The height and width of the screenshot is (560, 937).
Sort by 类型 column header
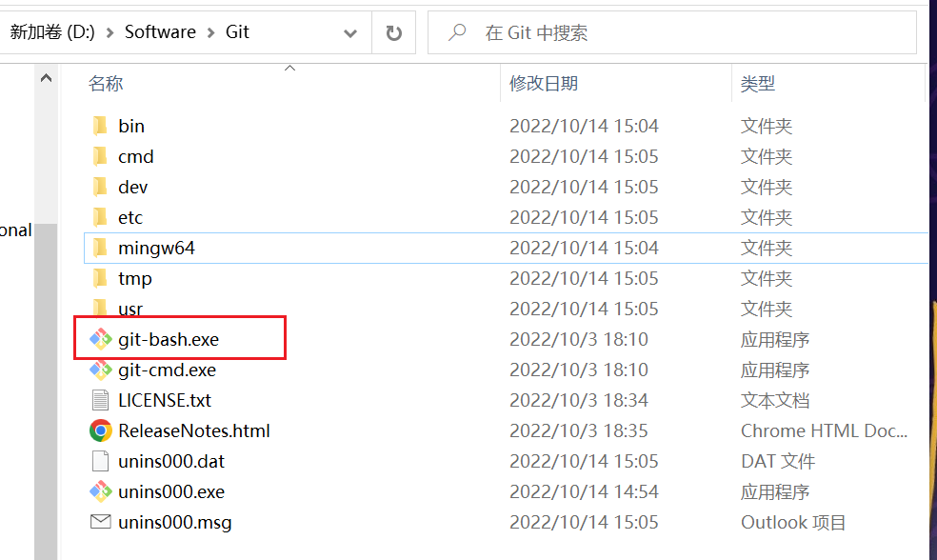coord(758,83)
